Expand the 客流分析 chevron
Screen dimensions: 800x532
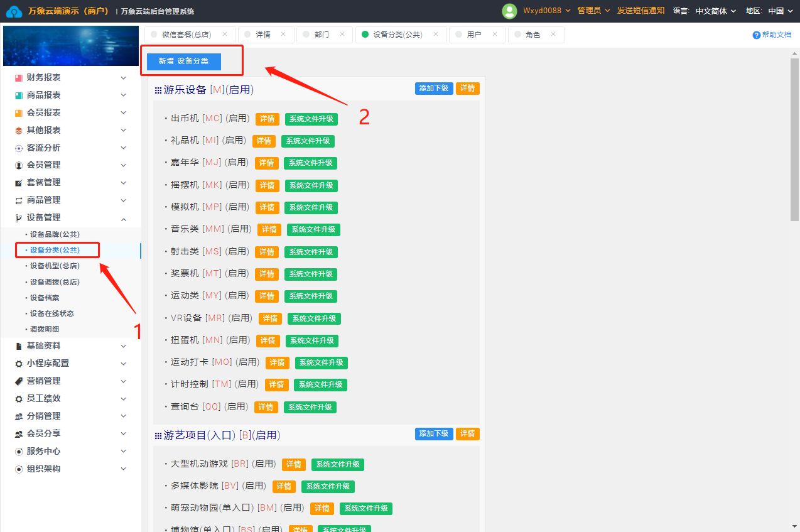124,148
